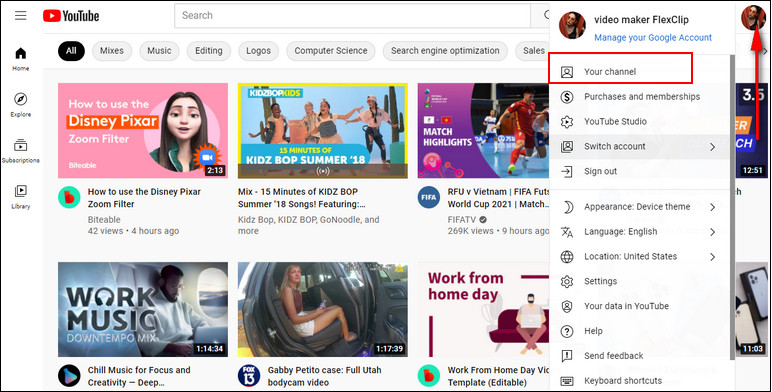Viewport: 772px width, 392px height.
Task: Click the Keyboard shortcuts icon
Action: click(x=567, y=381)
